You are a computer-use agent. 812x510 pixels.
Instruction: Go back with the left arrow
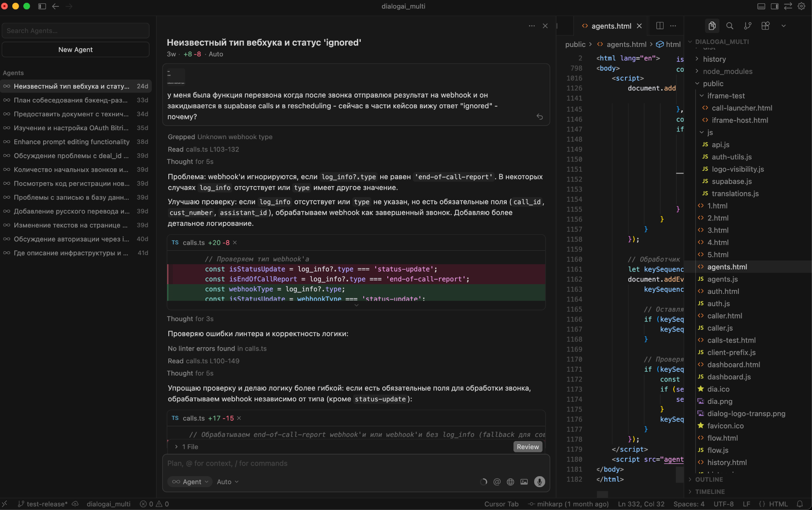pyautogui.click(x=55, y=6)
